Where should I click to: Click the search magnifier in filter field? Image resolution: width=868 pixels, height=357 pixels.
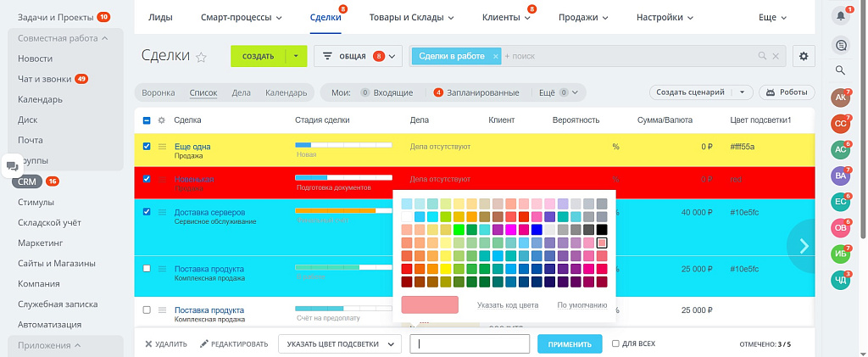point(755,56)
